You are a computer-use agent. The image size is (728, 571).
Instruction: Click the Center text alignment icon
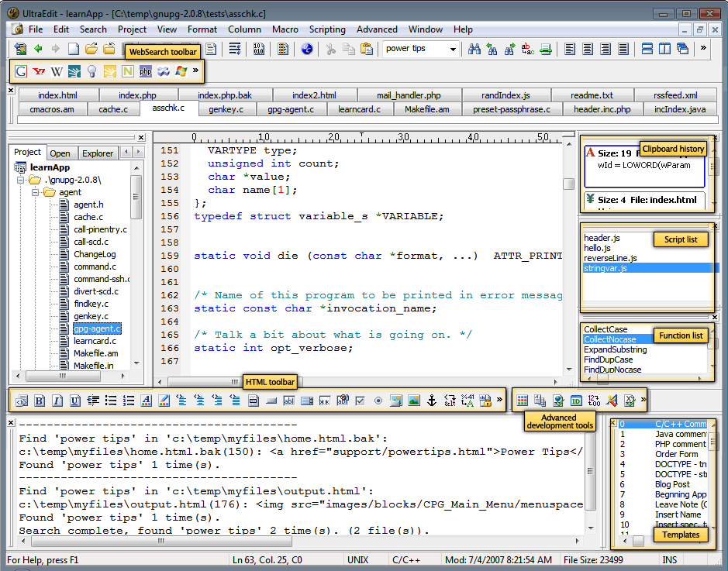pyautogui.click(x=588, y=49)
